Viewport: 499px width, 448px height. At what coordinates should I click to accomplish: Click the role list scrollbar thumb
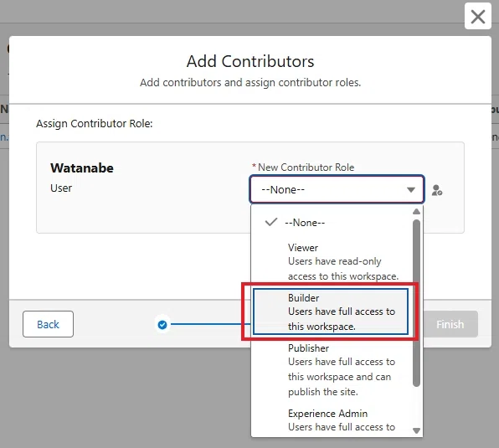(416, 303)
